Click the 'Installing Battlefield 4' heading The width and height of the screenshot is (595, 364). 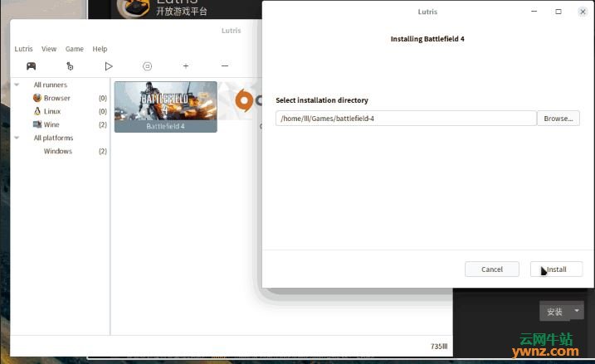click(427, 39)
